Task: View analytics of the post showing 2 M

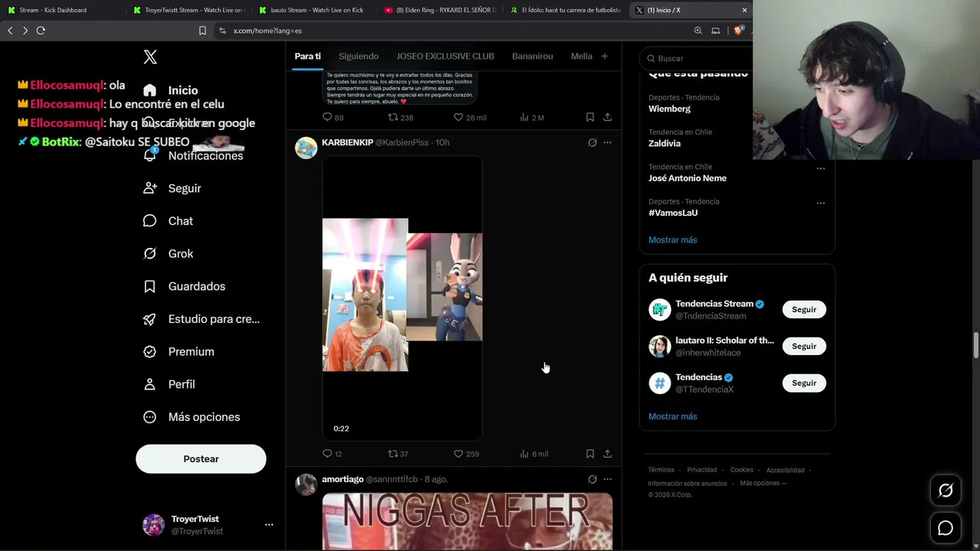Action: tap(531, 117)
